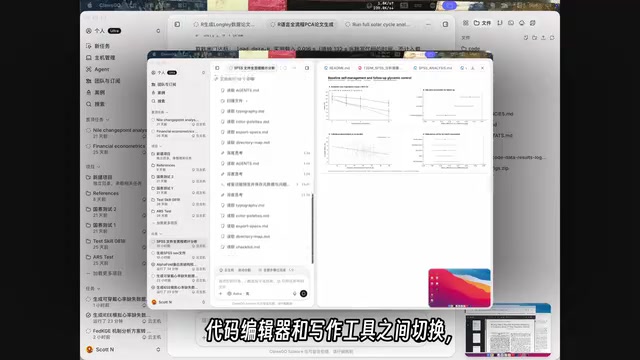Open Agent in the back window sidebar
This screenshot has width=640, height=360.
click(98, 69)
